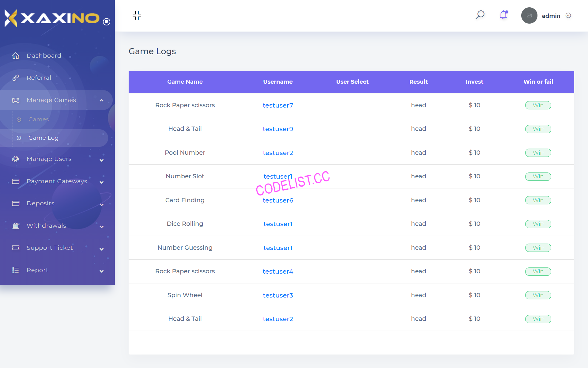This screenshot has width=588, height=368.
Task: Collapse the Manage Games chevron
Action: 101,100
